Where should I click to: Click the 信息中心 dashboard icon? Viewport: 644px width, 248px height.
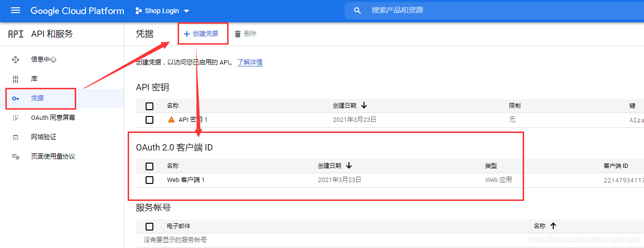[x=16, y=59]
